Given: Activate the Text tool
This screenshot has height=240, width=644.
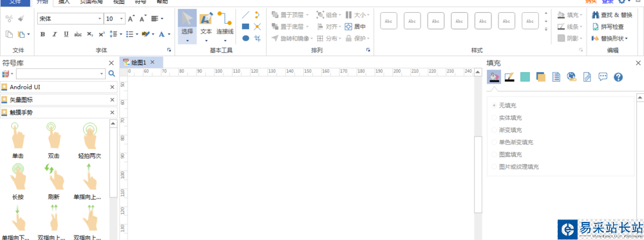Looking at the screenshot, I should 206,26.
